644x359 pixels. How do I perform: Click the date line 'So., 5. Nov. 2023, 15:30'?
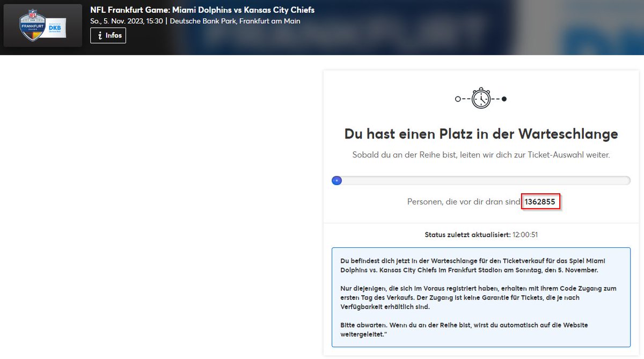click(127, 21)
